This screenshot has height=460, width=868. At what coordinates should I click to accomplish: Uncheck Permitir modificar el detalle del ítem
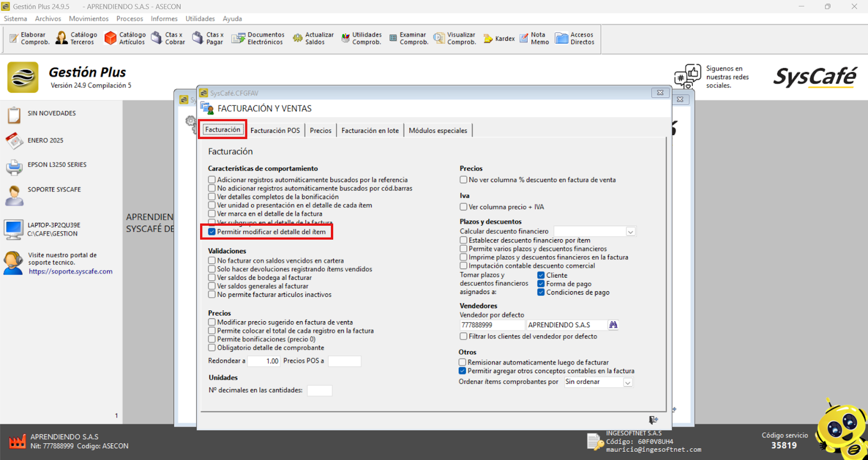(x=212, y=232)
